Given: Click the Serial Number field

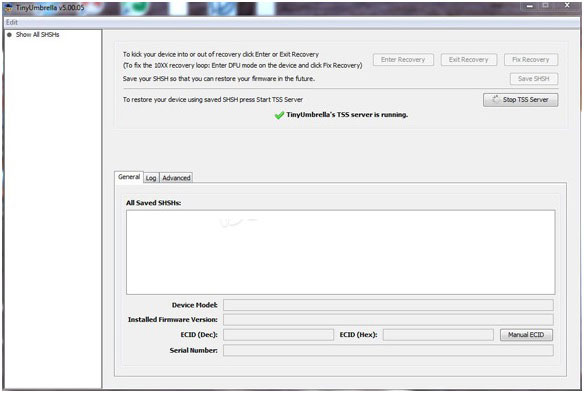Looking at the screenshot, I should (388, 350).
